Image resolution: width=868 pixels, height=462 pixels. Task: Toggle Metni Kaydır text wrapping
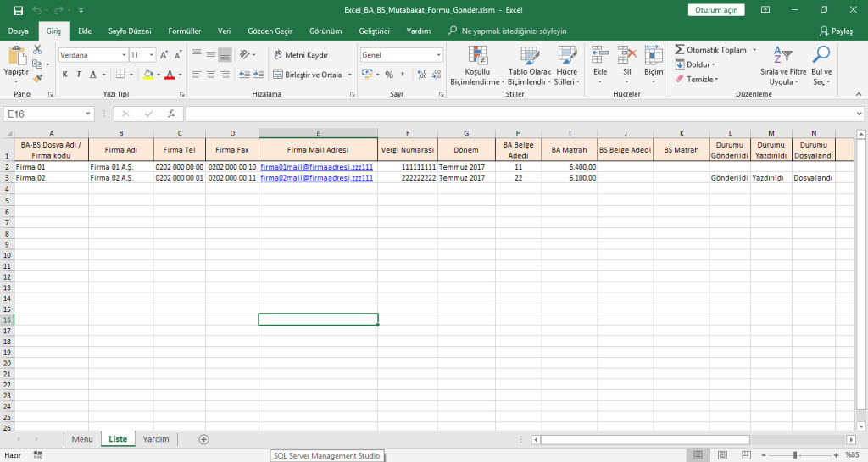(302, 55)
